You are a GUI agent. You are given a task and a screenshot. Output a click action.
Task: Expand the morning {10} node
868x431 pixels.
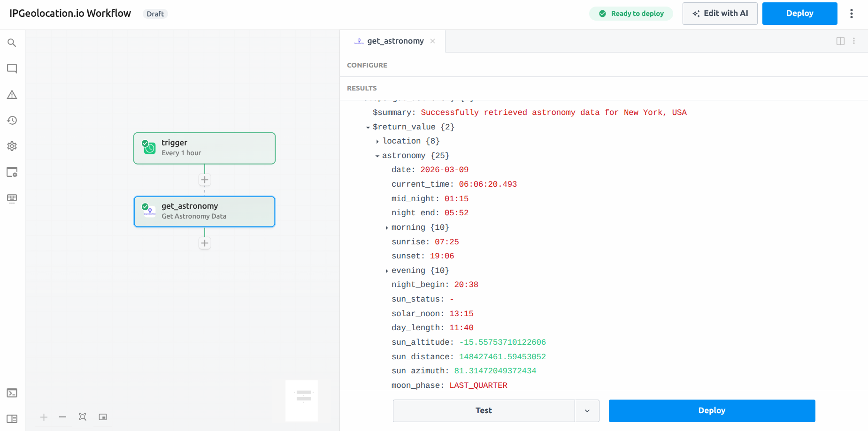pyautogui.click(x=386, y=228)
